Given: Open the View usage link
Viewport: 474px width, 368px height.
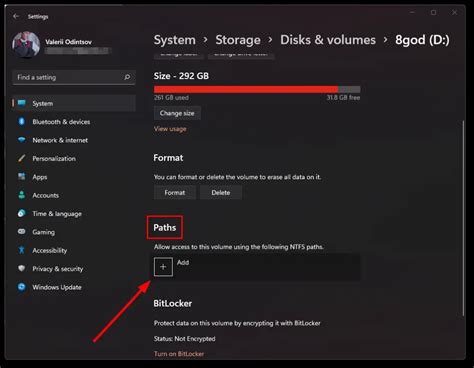Looking at the screenshot, I should [x=170, y=129].
